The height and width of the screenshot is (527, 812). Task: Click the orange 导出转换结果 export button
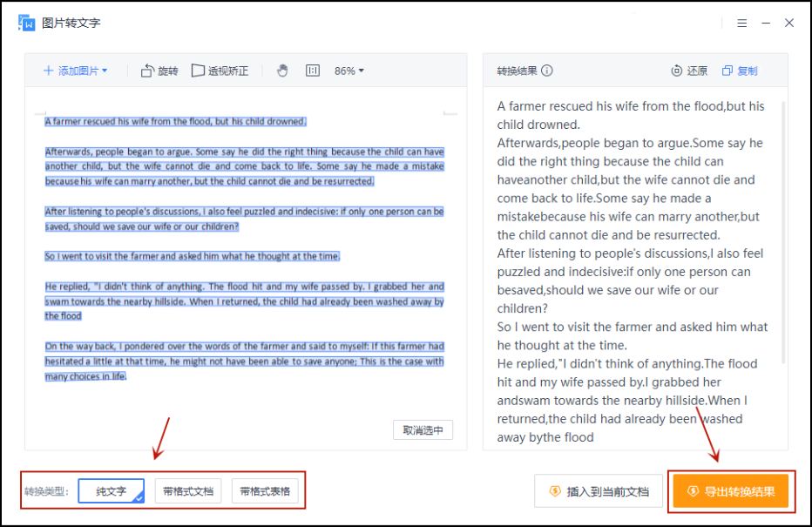732,491
